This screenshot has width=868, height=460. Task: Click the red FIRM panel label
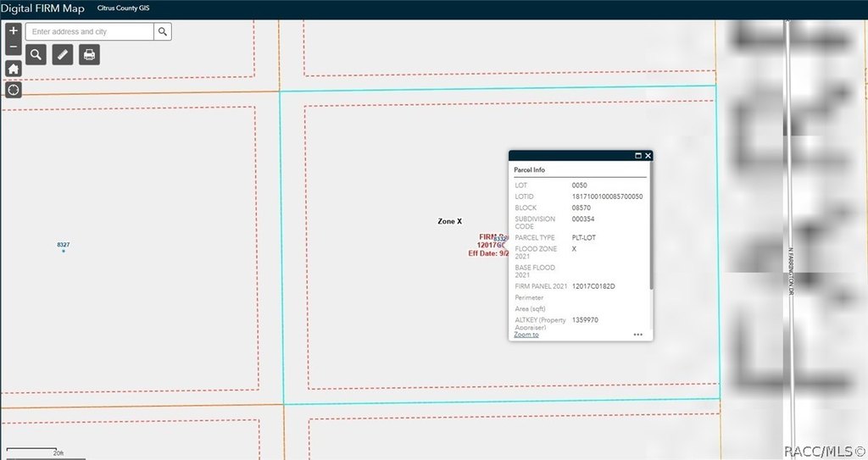coord(488,245)
